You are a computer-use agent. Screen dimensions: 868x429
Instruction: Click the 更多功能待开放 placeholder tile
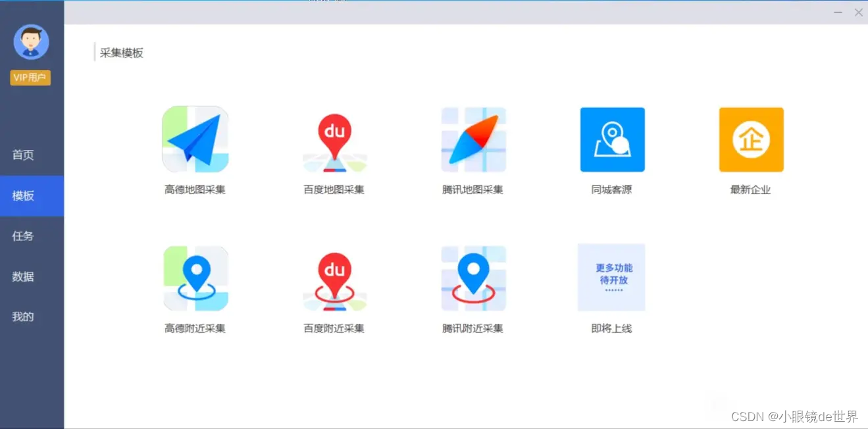click(x=611, y=278)
